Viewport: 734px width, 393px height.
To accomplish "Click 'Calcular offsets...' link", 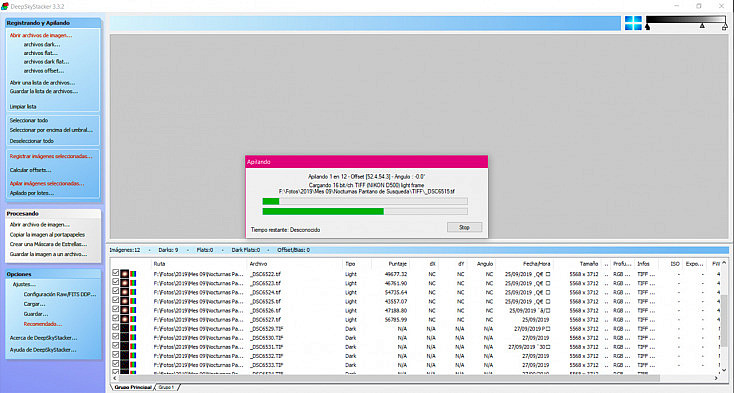I will point(30,170).
